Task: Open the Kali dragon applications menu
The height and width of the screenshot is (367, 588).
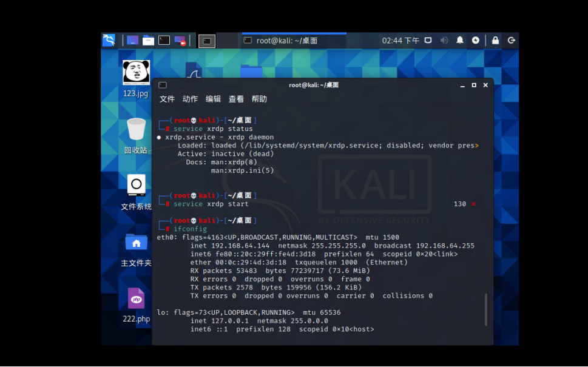Action: 109,40
